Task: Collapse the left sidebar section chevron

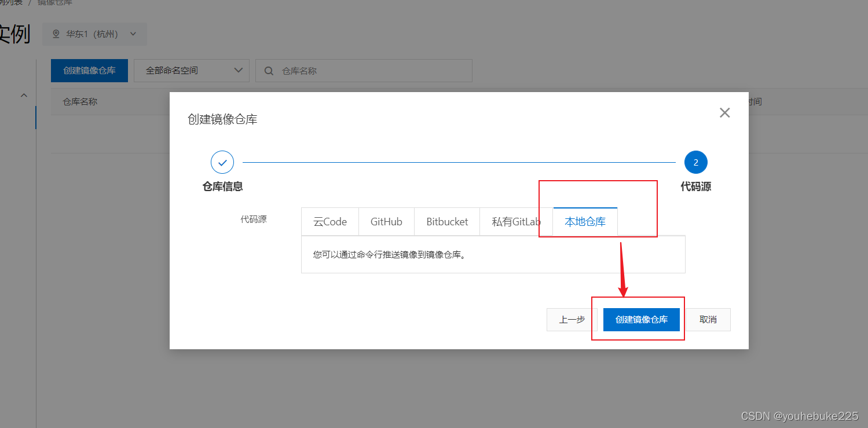Action: tap(24, 95)
